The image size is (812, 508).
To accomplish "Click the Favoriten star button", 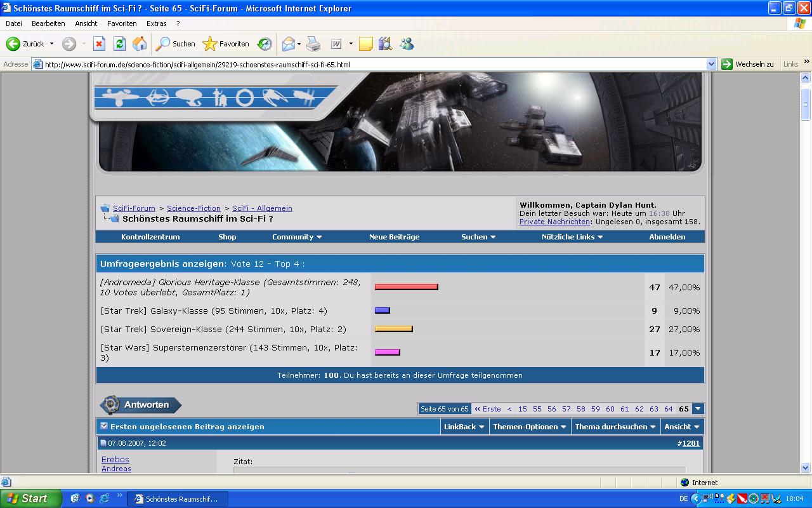I will (226, 44).
